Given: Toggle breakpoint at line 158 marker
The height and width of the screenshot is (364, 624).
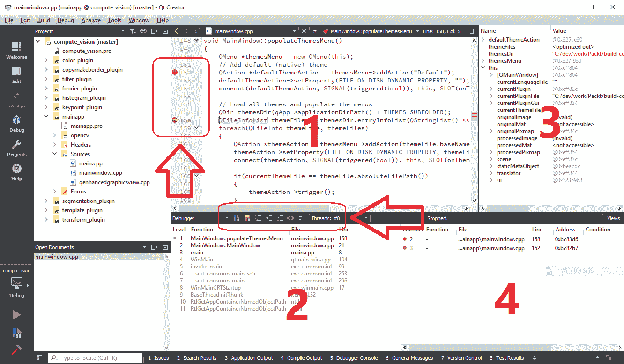Looking at the screenshot, I should click(x=175, y=120).
